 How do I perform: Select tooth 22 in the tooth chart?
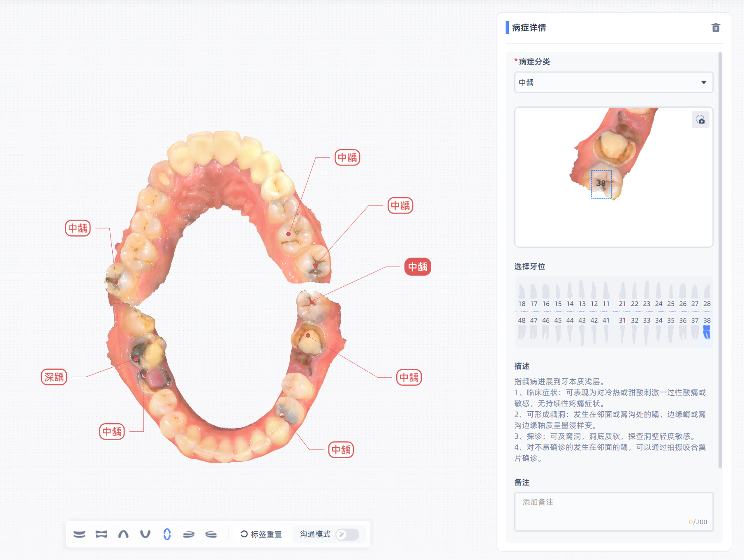(x=635, y=295)
